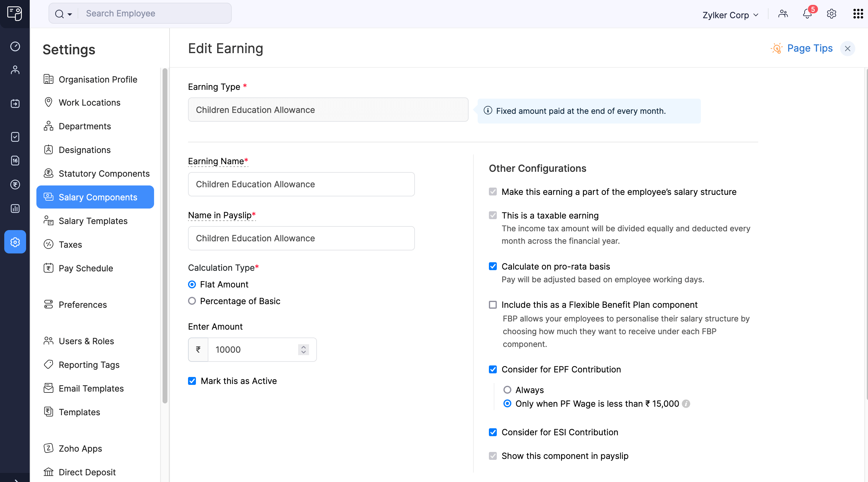The image size is (868, 482).
Task: Select Percentage of Basic calculation type
Action: 192,301
